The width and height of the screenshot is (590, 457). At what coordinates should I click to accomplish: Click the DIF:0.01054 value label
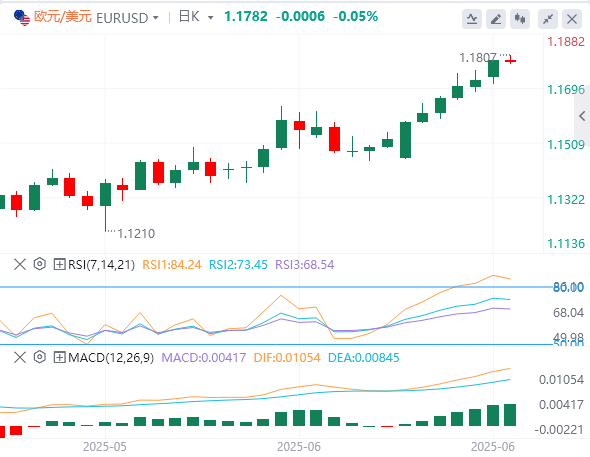[287, 357]
